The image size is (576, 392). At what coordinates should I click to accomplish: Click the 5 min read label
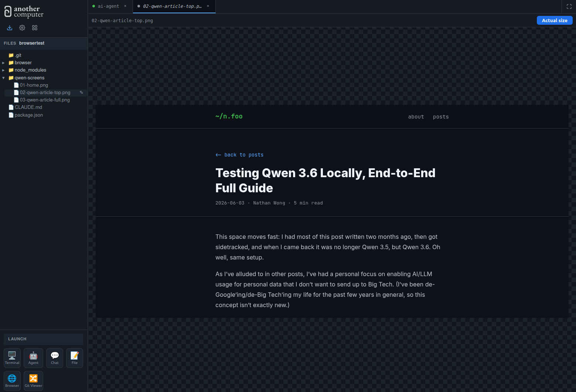308,203
